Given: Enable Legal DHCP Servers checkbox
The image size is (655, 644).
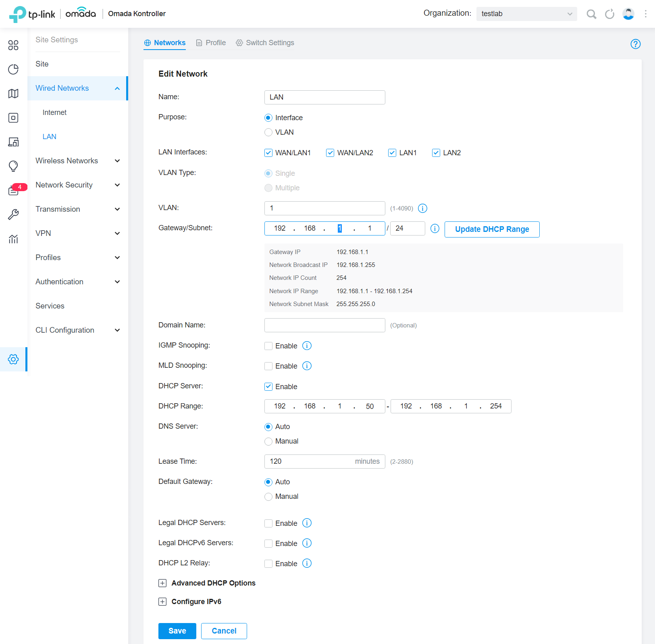Looking at the screenshot, I should pos(268,523).
